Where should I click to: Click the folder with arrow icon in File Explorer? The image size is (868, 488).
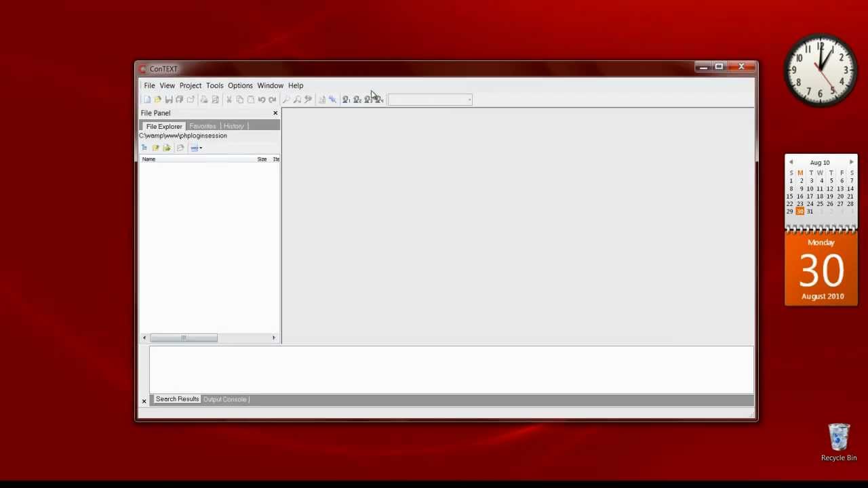click(x=167, y=148)
